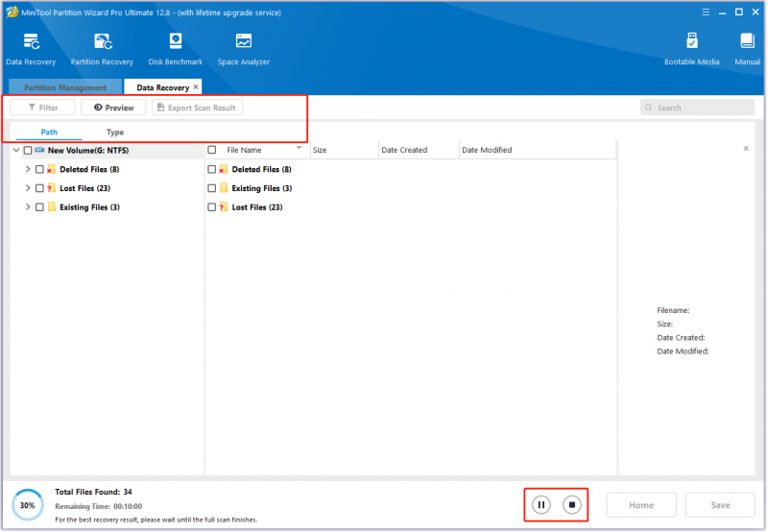Sort by Size column header
768x532 pixels.
[345, 150]
